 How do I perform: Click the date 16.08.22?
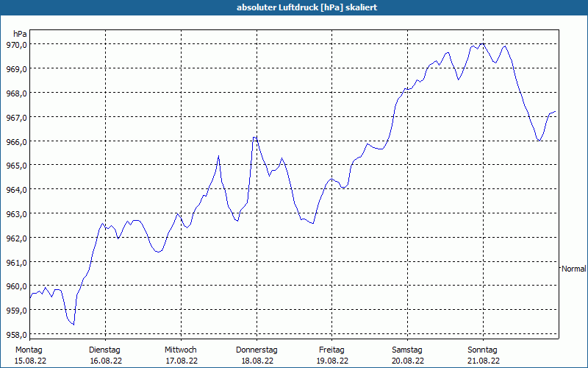pyautogui.click(x=106, y=361)
